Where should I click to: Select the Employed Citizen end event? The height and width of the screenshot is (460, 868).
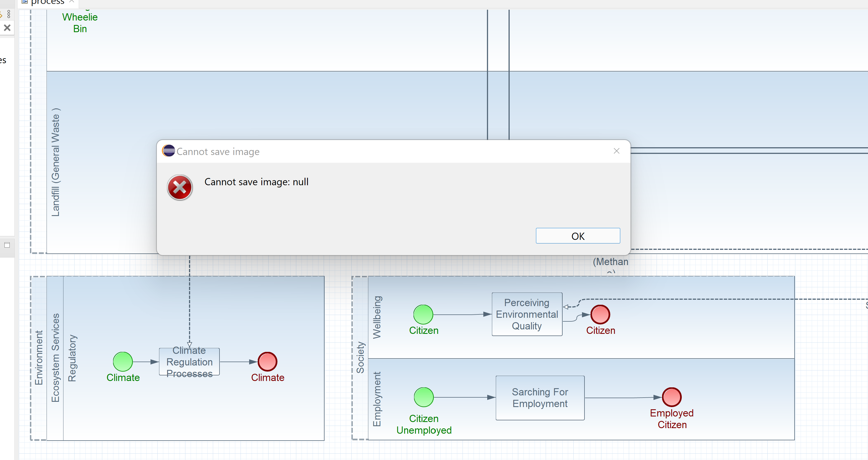[x=672, y=397]
